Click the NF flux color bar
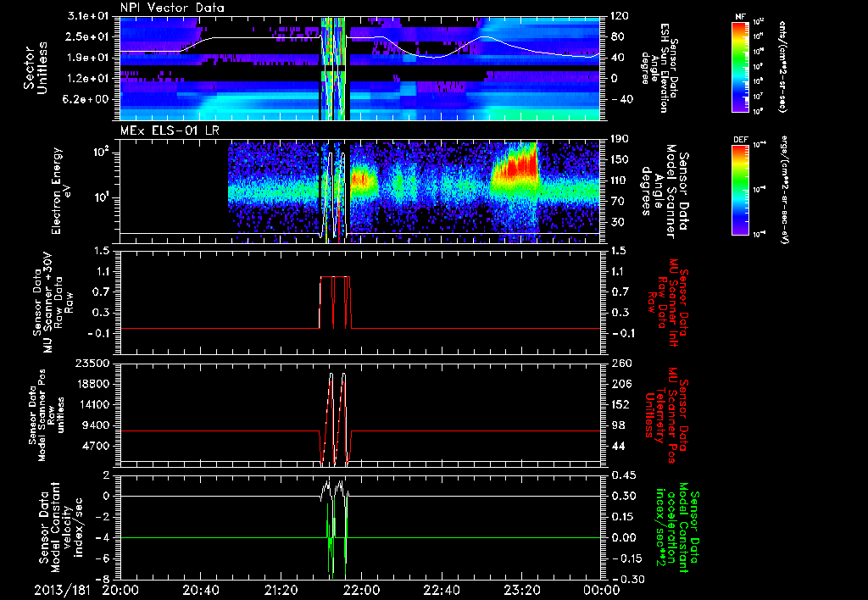The height and width of the screenshot is (600, 868). coord(741,66)
